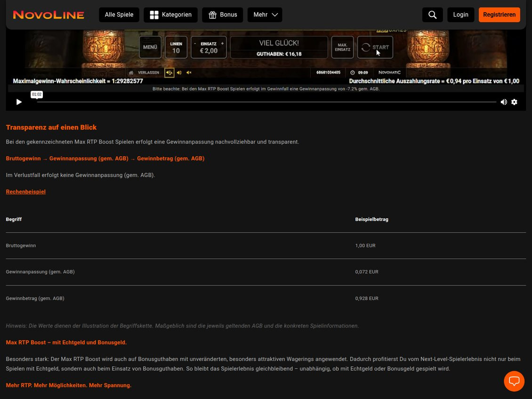Expand the Mehr dropdown
The width and height of the screenshot is (532, 399).
click(x=265, y=15)
